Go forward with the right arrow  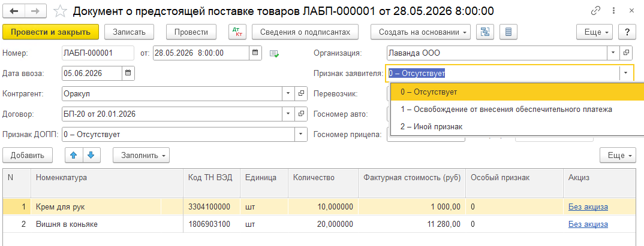(x=36, y=11)
